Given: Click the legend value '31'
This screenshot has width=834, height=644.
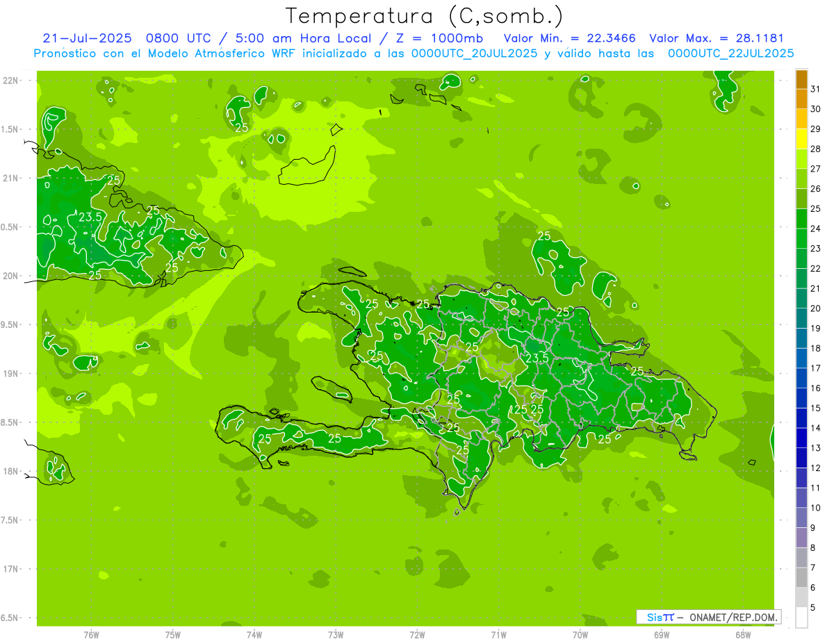Looking at the screenshot, I should (815, 89).
